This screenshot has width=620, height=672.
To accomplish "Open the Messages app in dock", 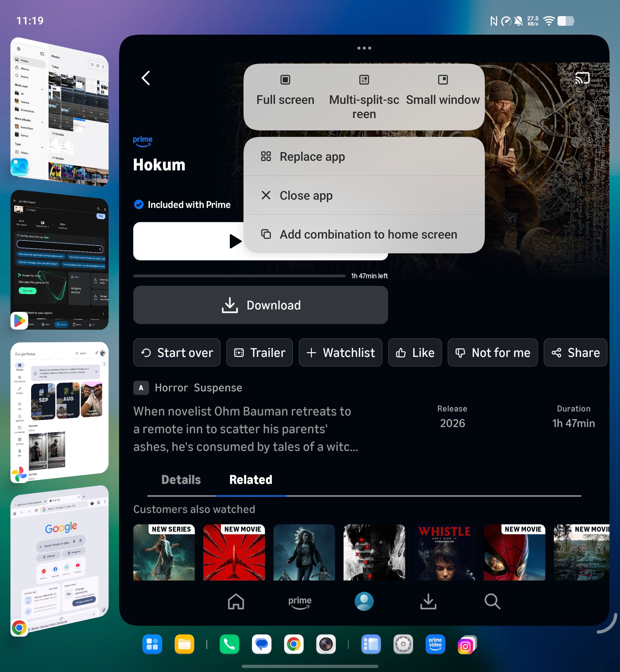I will click(262, 644).
